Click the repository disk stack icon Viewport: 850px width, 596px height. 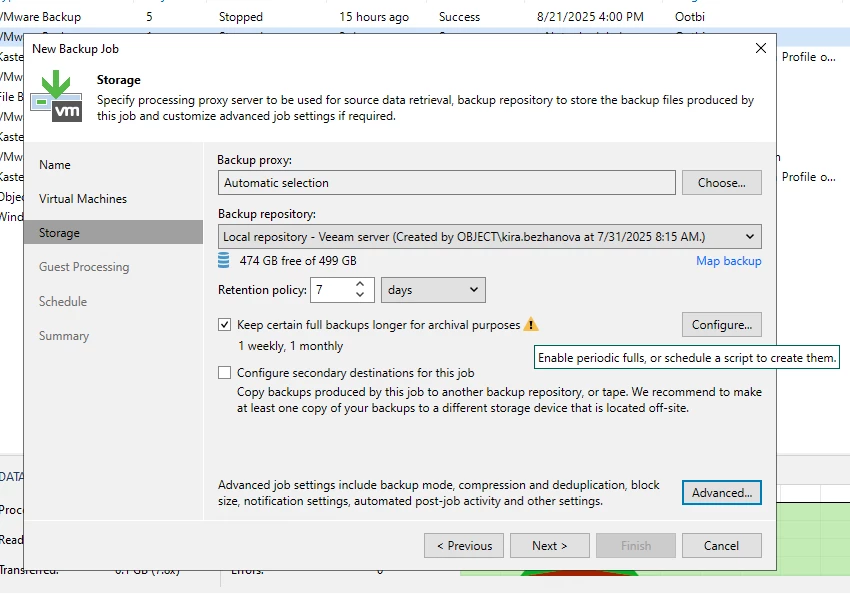tap(223, 260)
